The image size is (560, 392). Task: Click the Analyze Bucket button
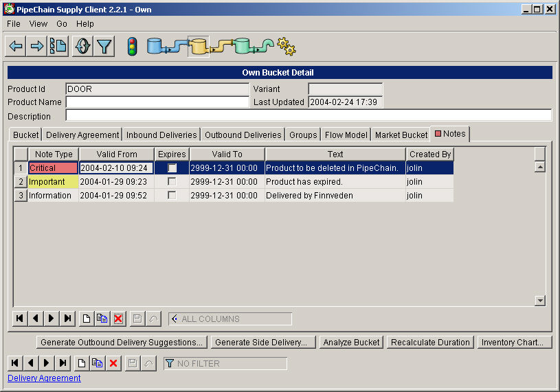351,342
